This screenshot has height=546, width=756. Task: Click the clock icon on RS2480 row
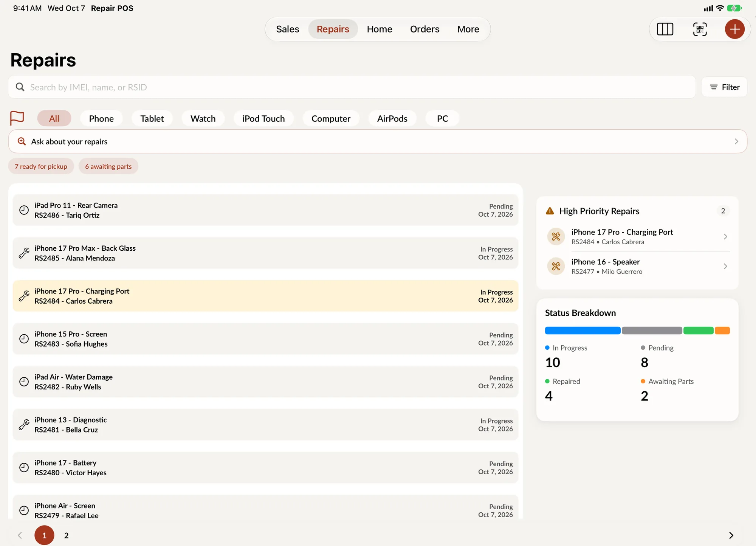24,468
